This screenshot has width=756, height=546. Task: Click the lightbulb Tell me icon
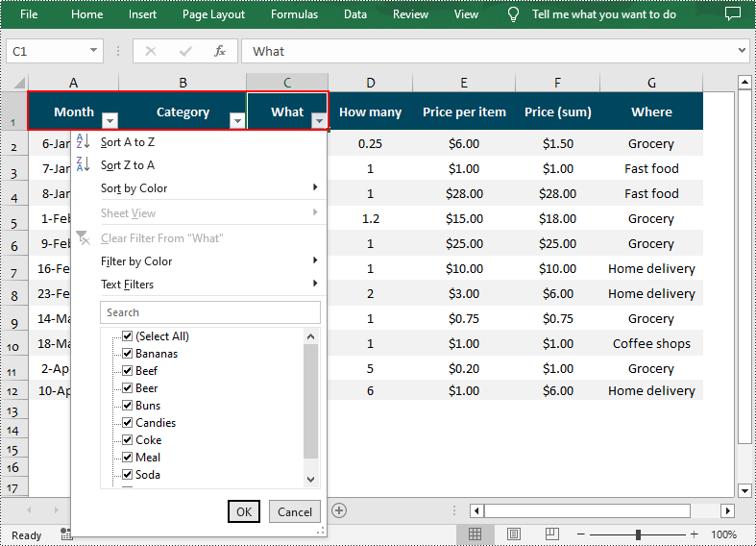click(x=514, y=14)
